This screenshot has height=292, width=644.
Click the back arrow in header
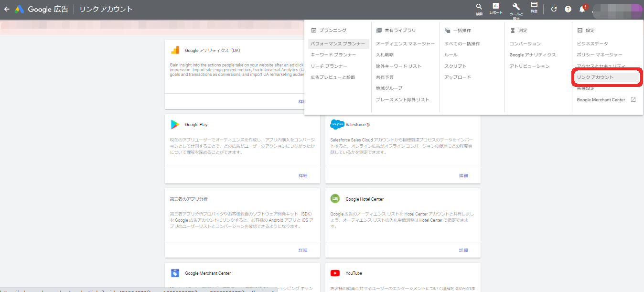(x=7, y=9)
